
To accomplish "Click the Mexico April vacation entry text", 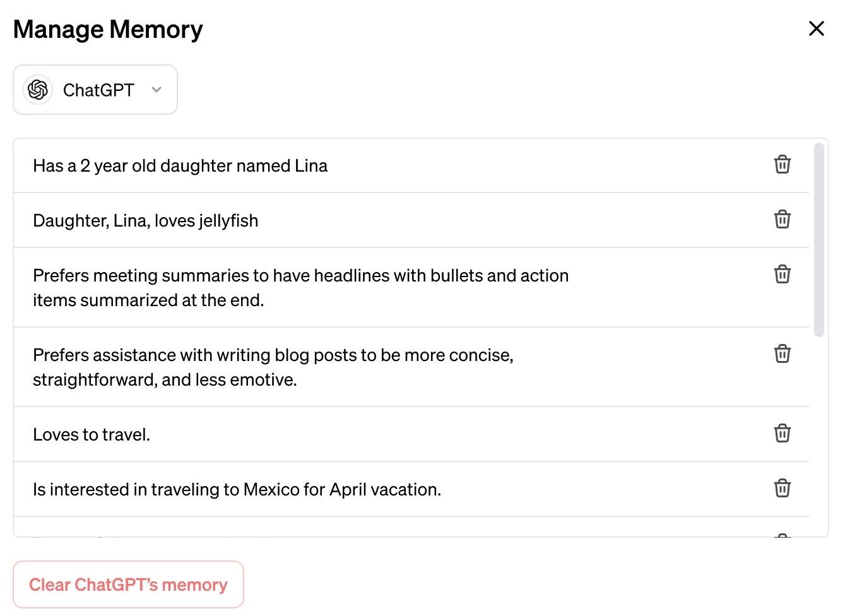I will 237,489.
